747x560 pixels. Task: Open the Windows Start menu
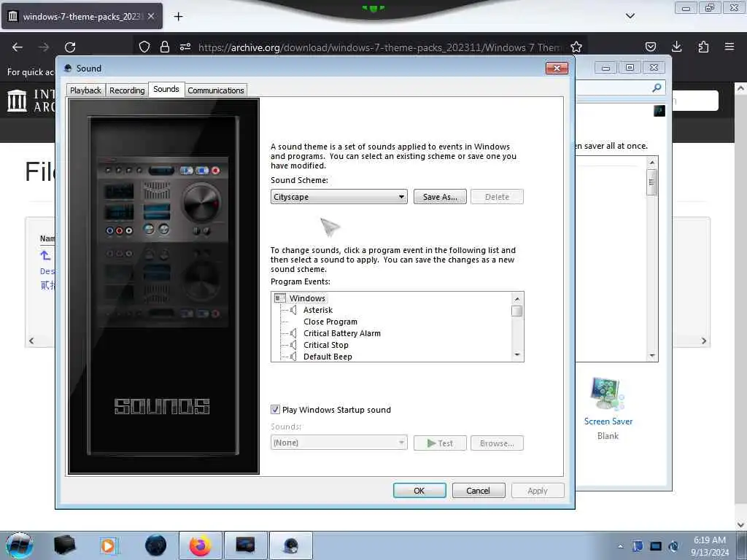(x=20, y=545)
